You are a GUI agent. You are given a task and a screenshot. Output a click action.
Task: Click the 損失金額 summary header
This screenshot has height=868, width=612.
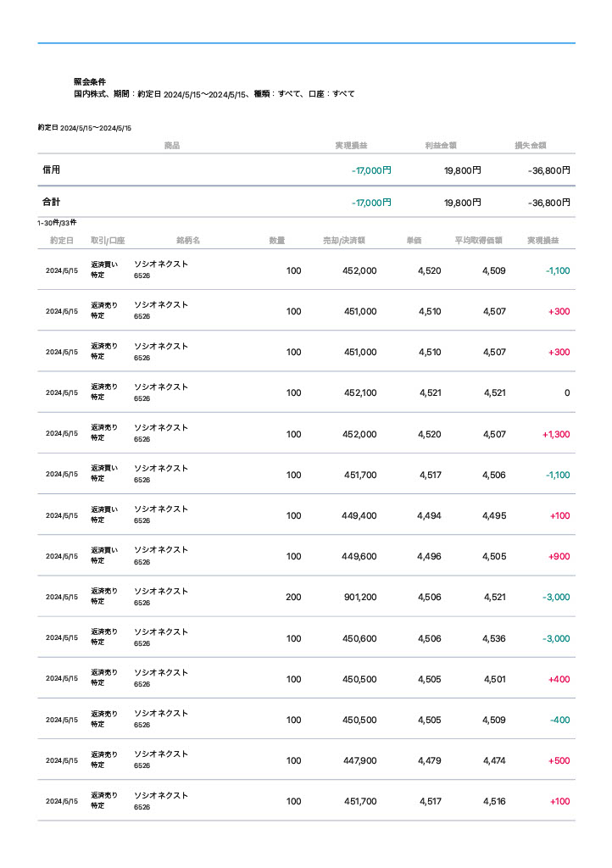531,146
